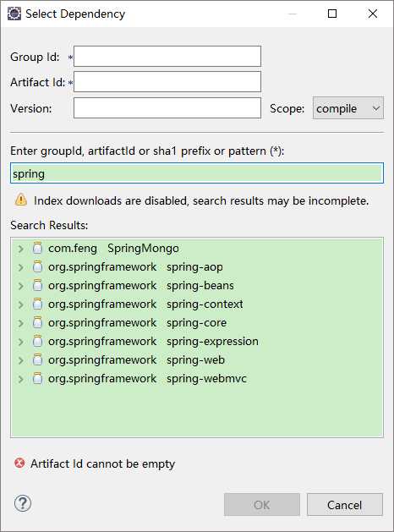Screen dimensions: 394x532
Task: Click the Cancel button
Action: (345, 505)
